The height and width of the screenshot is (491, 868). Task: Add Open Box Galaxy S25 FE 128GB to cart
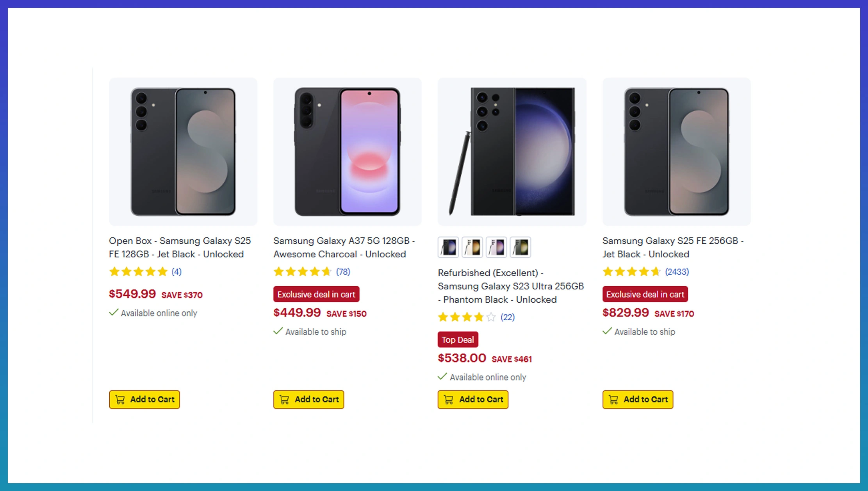[144, 400]
